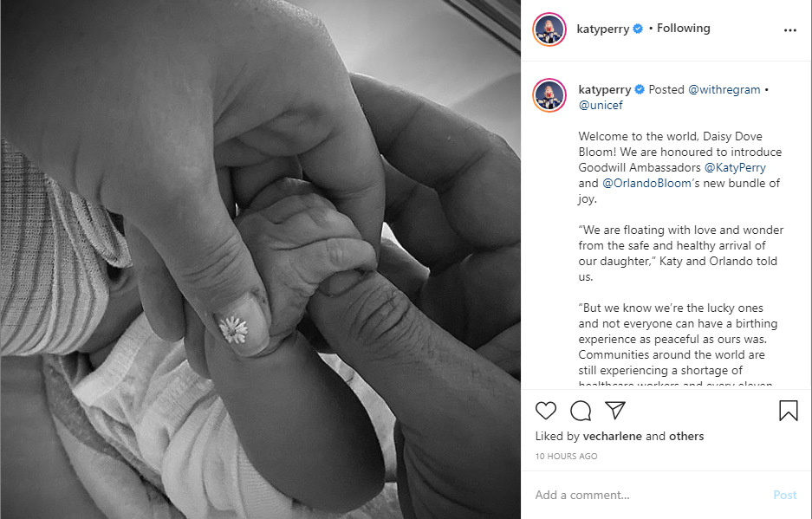Open katyperry username link in header
Image resolution: width=812 pixels, height=519 pixels.
click(x=603, y=29)
